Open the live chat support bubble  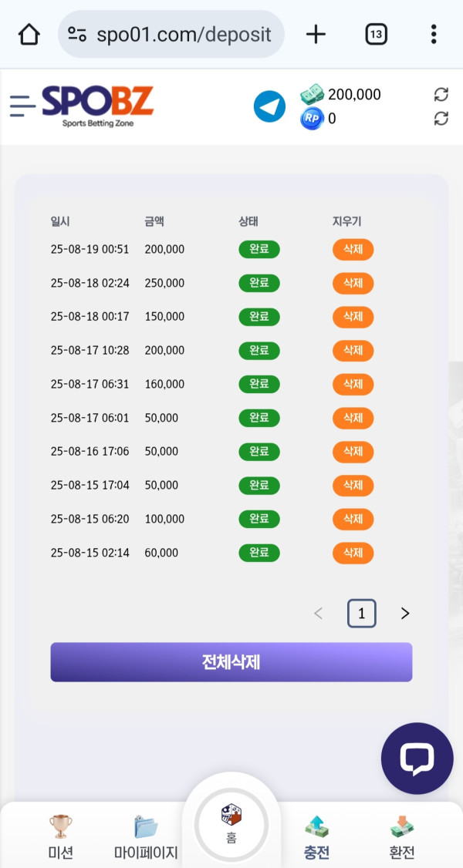tap(417, 759)
